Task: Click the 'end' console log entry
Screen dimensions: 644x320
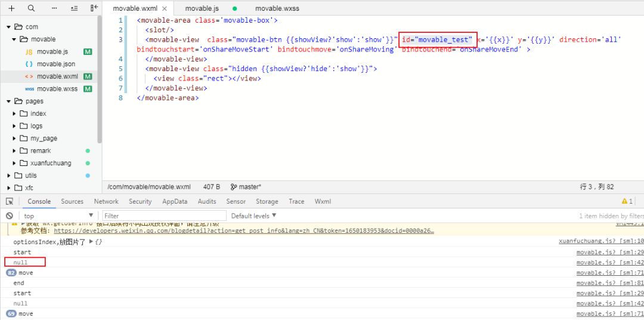Action: tap(19, 283)
